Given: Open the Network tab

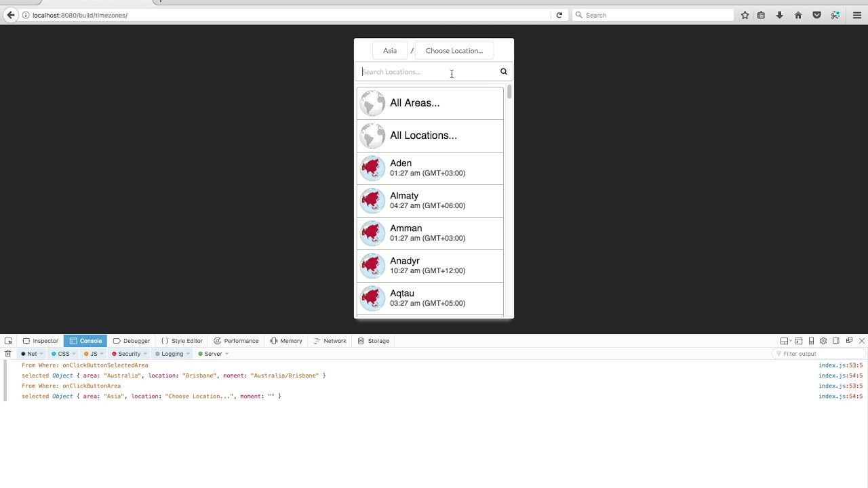Looking at the screenshot, I should 330,341.
